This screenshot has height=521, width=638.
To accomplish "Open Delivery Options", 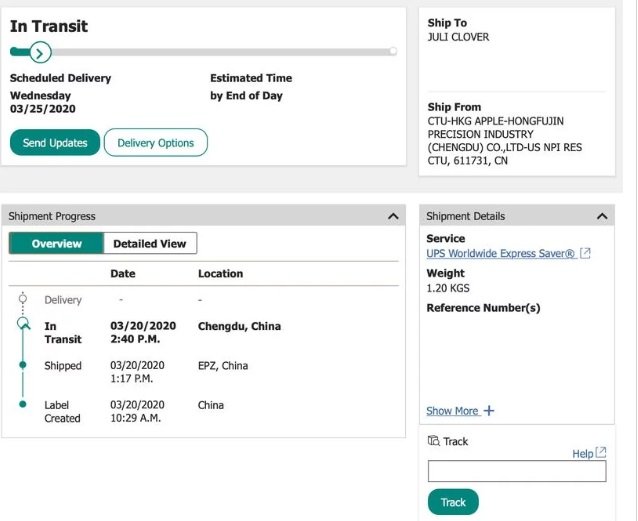I will [156, 143].
